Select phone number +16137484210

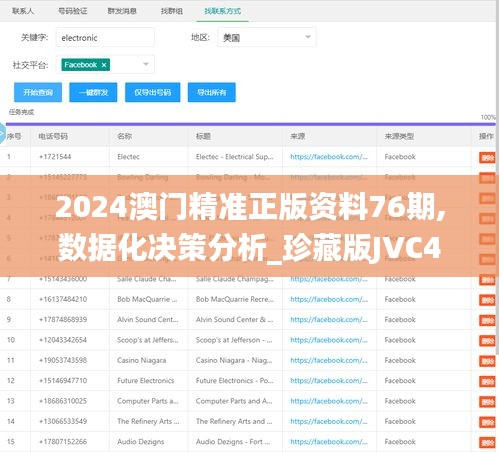point(63,299)
